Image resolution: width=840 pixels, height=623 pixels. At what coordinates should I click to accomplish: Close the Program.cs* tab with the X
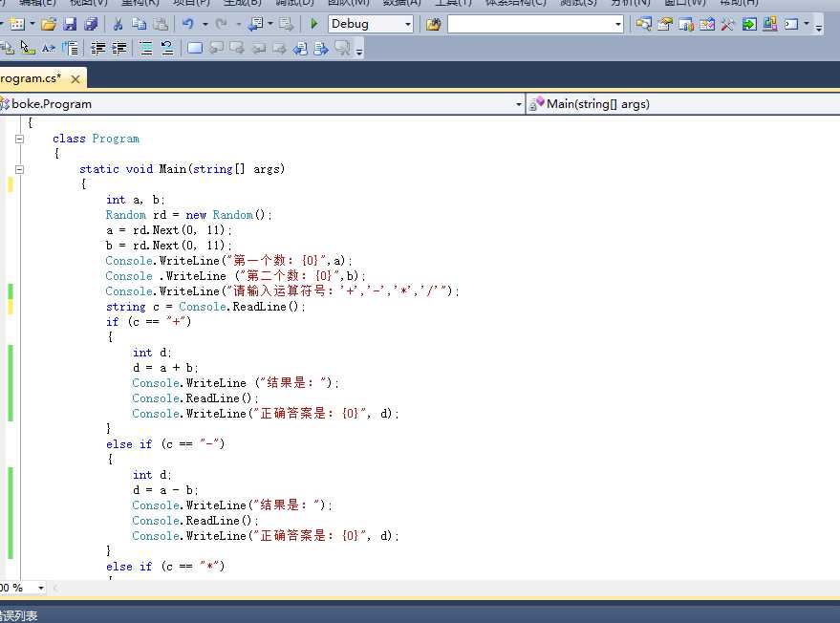pyautogui.click(x=75, y=79)
